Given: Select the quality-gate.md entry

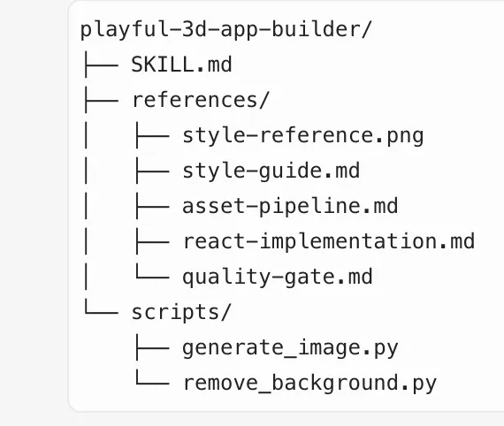Looking at the screenshot, I should pos(278,277).
